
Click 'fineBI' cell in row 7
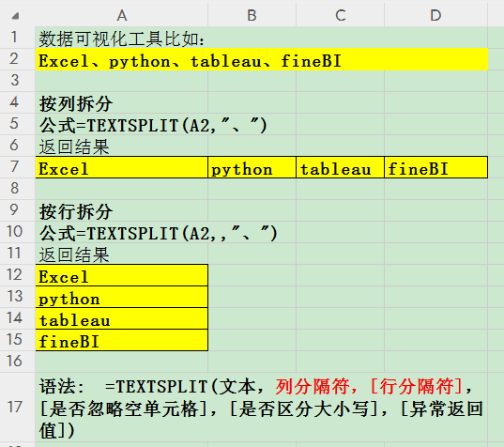pyautogui.click(x=435, y=167)
